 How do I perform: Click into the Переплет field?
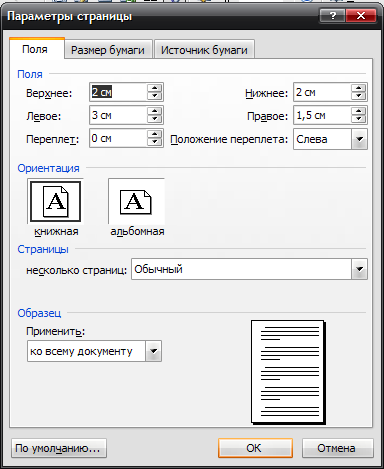coord(118,138)
